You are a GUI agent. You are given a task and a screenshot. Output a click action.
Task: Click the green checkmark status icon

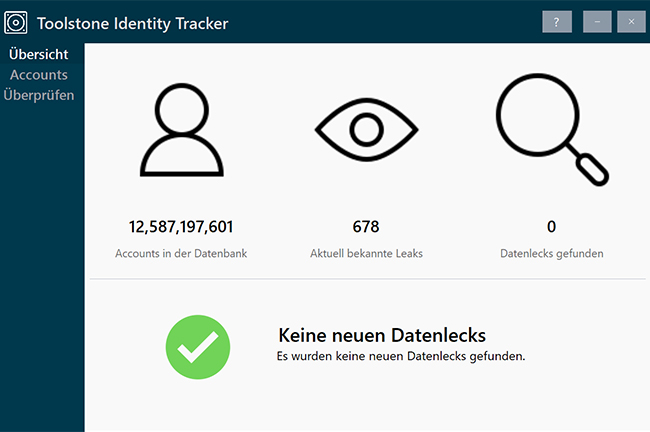(198, 346)
